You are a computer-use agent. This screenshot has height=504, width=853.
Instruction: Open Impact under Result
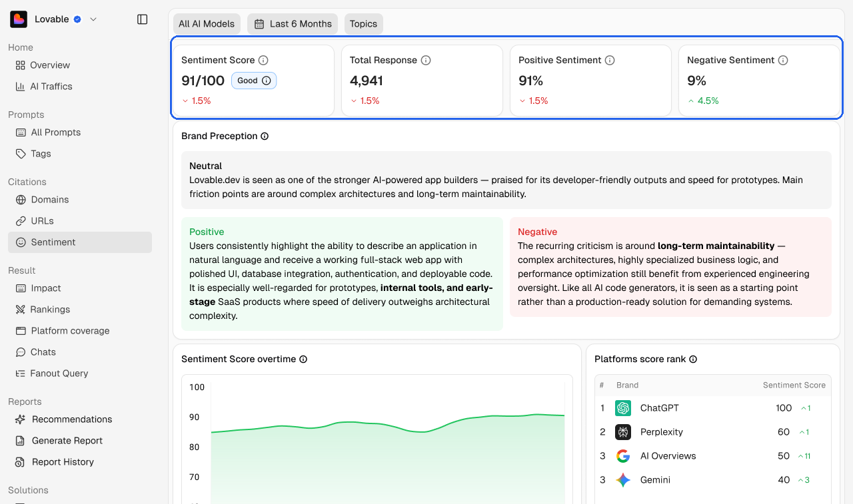pyautogui.click(x=80, y=288)
